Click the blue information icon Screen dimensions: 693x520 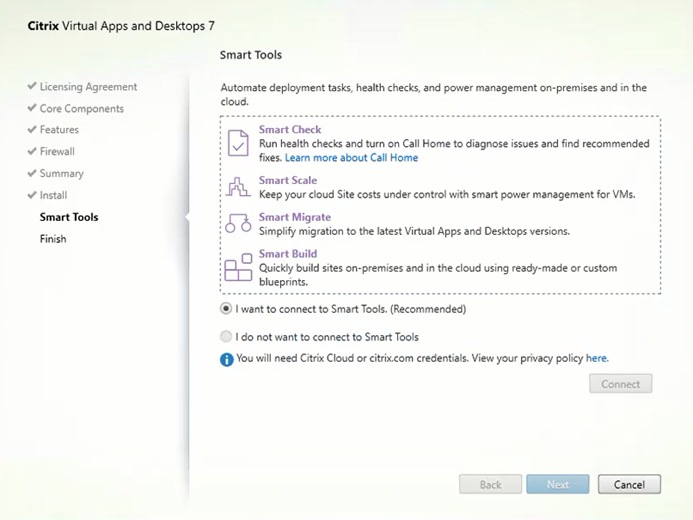tap(226, 358)
